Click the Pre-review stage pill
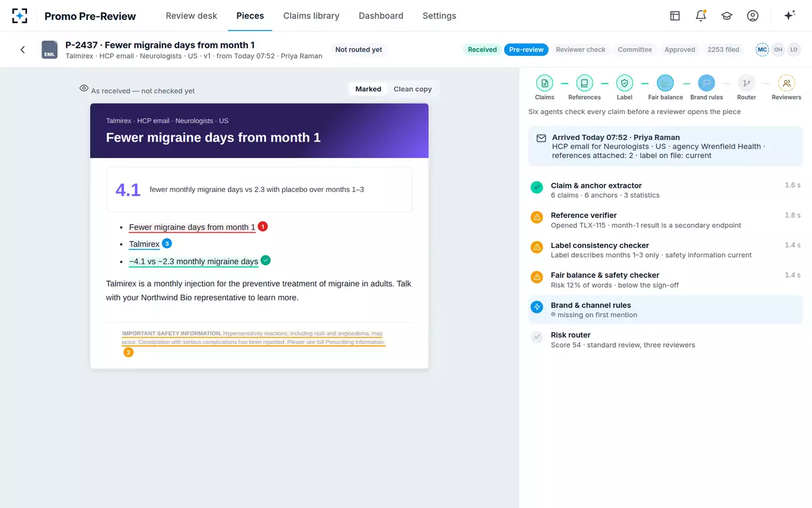 [526, 50]
